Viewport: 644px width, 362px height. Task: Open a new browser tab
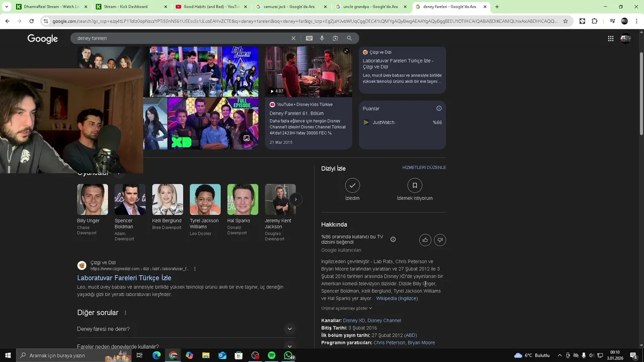point(497,7)
